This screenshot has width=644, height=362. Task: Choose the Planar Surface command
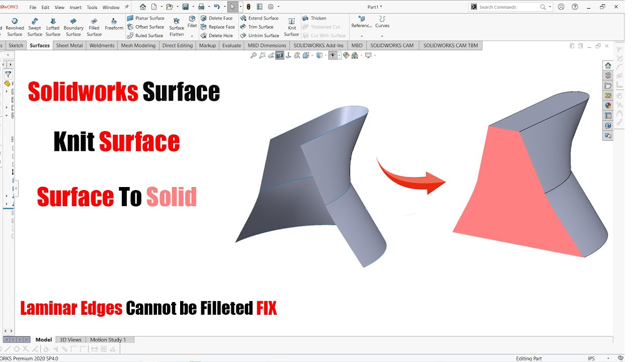tap(146, 18)
